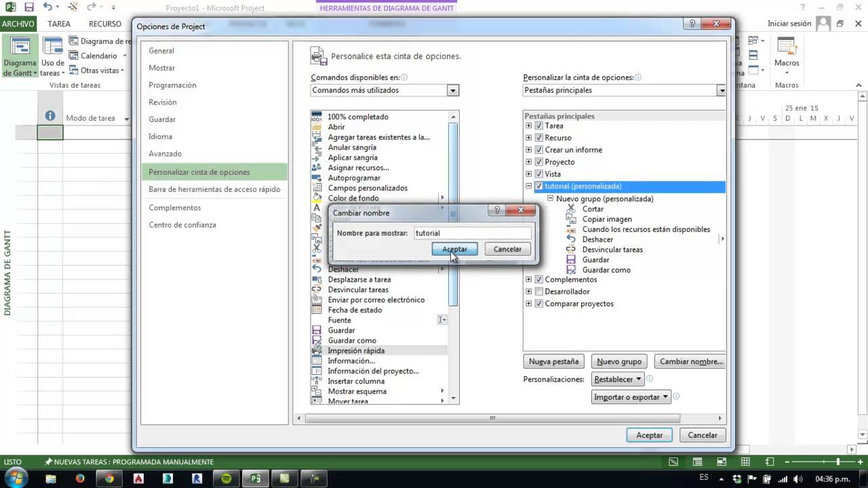Uncheck the Recurso tab checkbox

(539, 138)
